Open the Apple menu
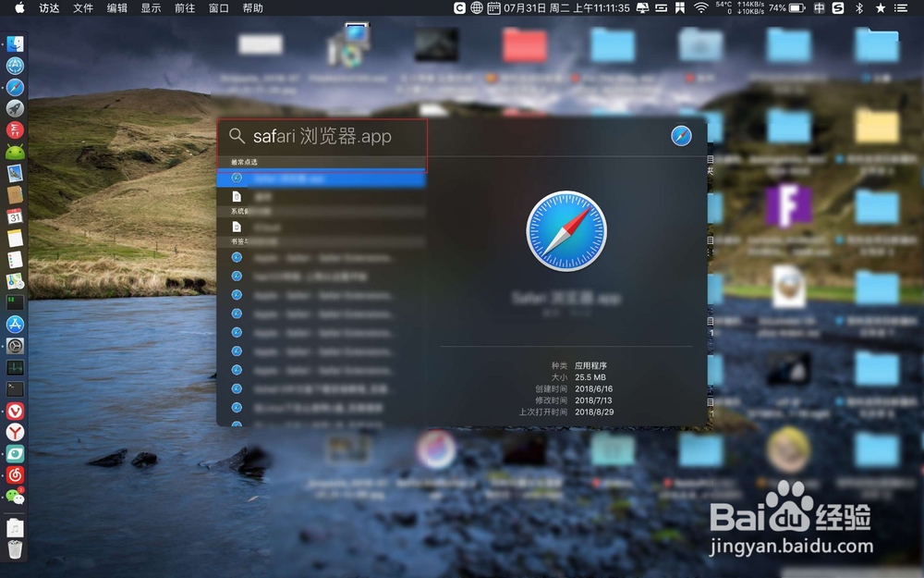924x578 pixels. click(19, 7)
